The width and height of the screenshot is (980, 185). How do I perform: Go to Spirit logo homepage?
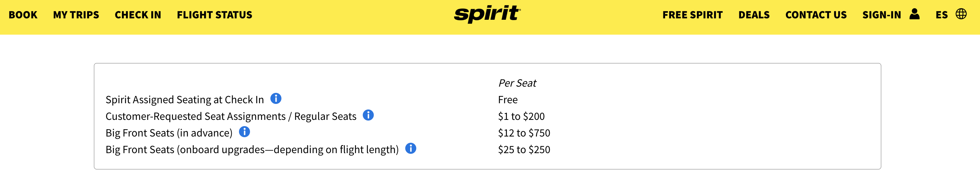pos(487,14)
